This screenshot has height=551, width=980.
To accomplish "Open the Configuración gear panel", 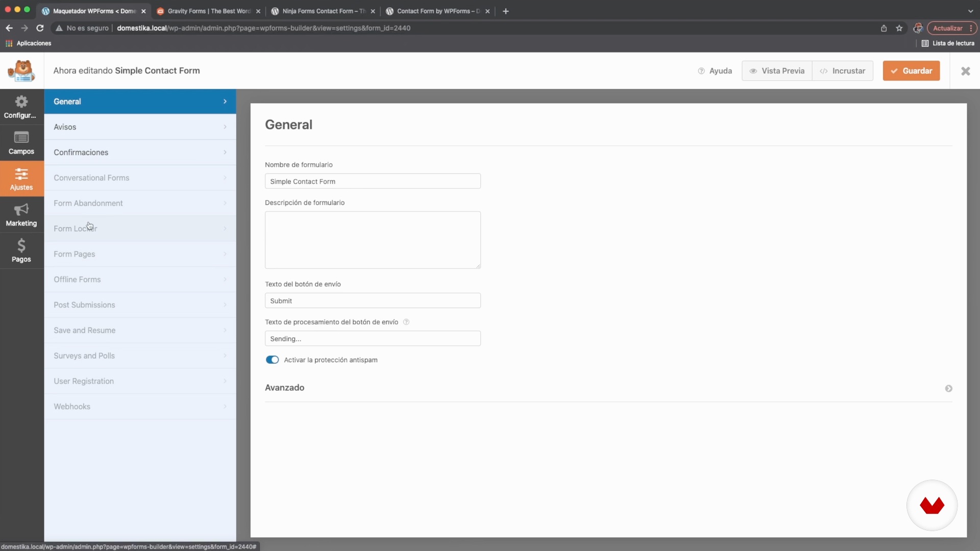I will pyautogui.click(x=21, y=107).
